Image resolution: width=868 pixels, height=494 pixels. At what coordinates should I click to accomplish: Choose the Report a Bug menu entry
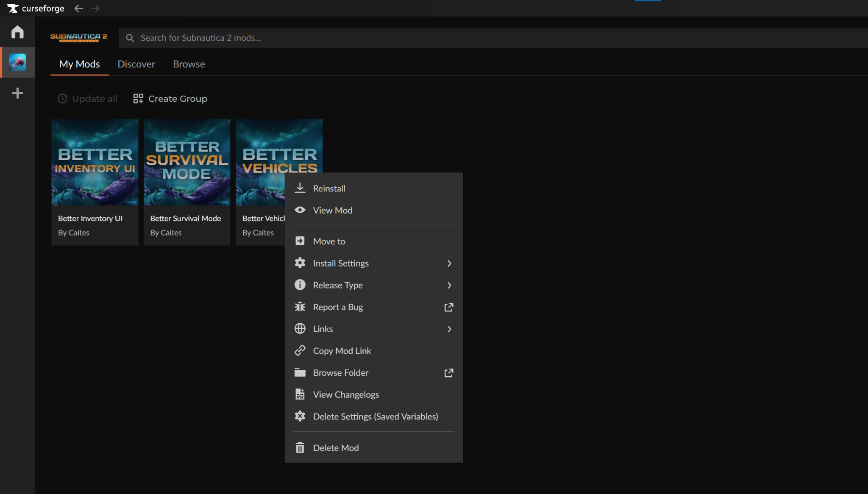coord(374,307)
